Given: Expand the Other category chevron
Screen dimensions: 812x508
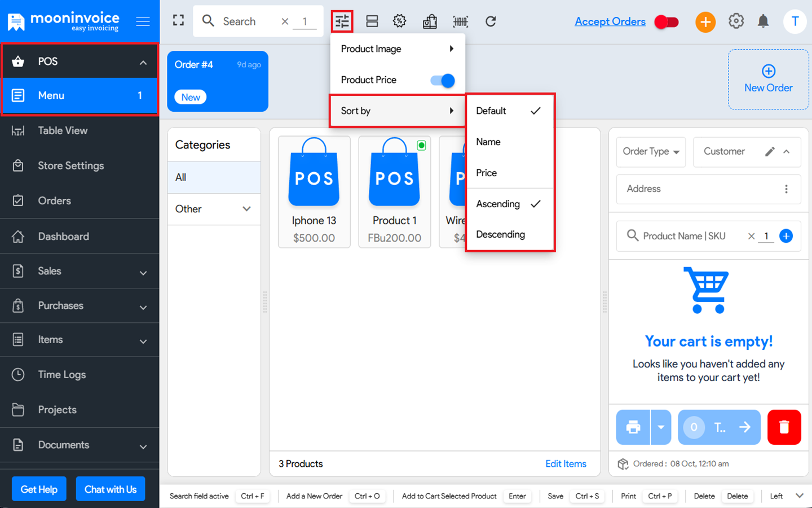Looking at the screenshot, I should click(246, 209).
